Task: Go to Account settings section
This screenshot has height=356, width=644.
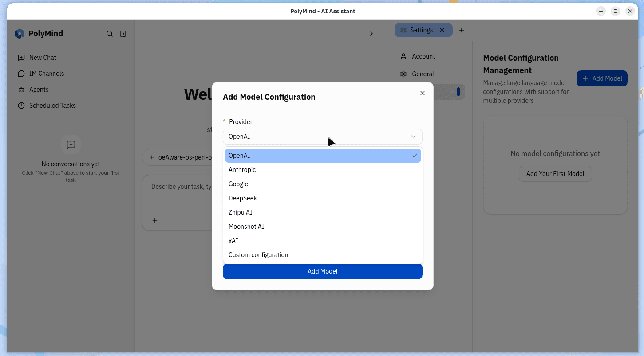Action: pyautogui.click(x=430, y=56)
